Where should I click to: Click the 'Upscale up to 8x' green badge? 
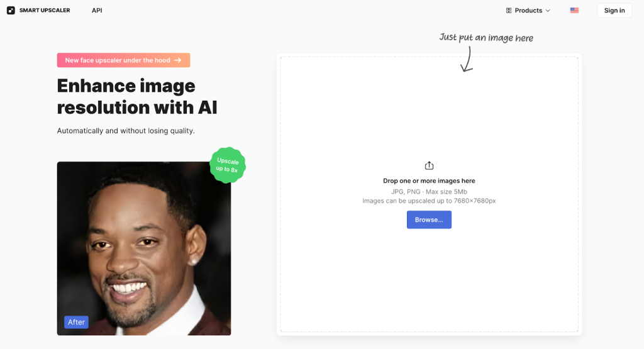pos(227,165)
